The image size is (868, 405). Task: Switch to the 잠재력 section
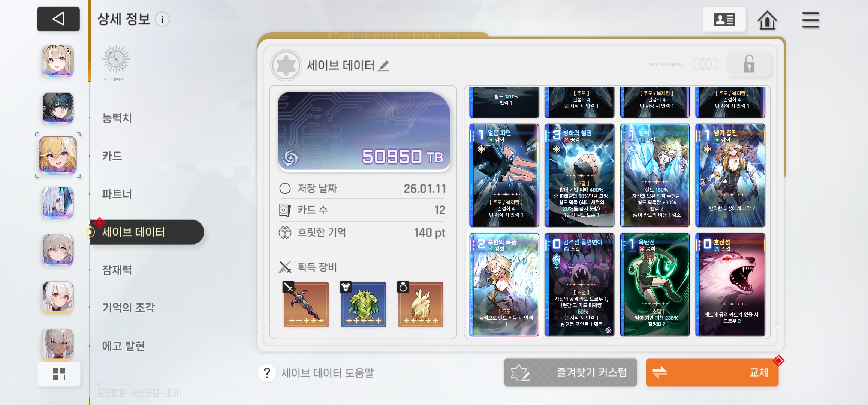tap(117, 270)
